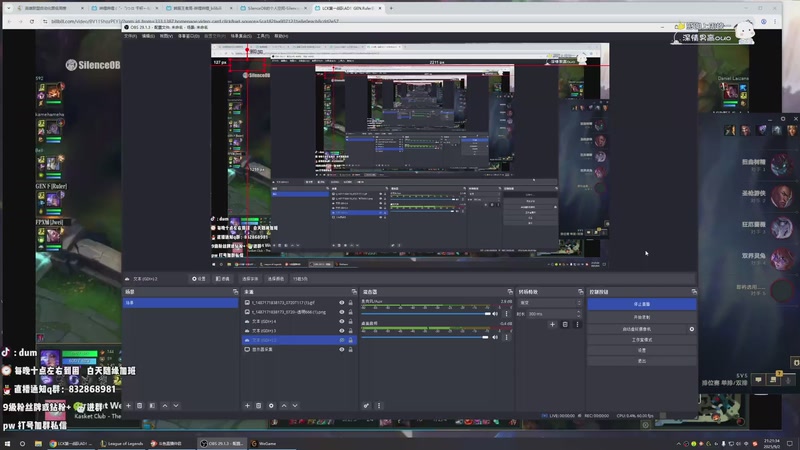Lock the display capture source

(x=351, y=349)
